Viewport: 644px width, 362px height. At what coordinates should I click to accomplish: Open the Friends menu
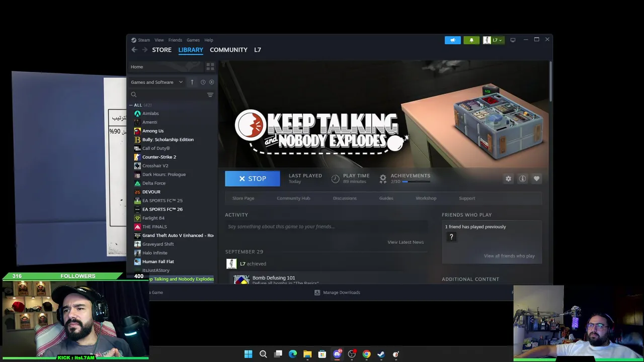pyautogui.click(x=175, y=40)
